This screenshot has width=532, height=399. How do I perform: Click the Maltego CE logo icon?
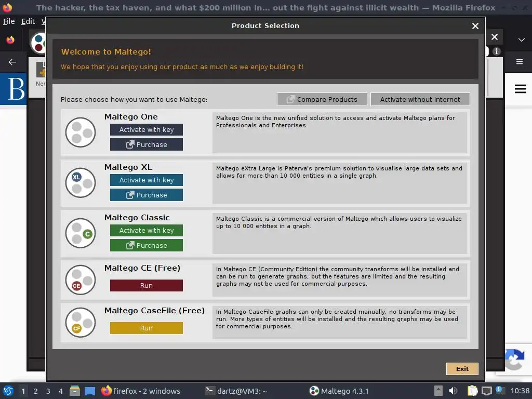[81, 280]
